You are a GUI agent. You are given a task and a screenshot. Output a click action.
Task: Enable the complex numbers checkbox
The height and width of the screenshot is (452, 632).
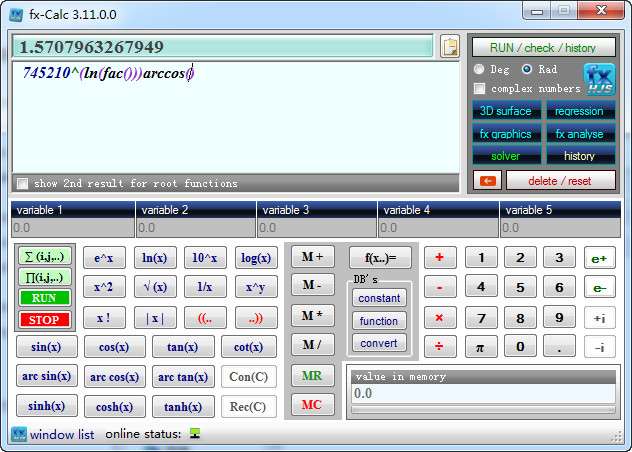point(479,88)
